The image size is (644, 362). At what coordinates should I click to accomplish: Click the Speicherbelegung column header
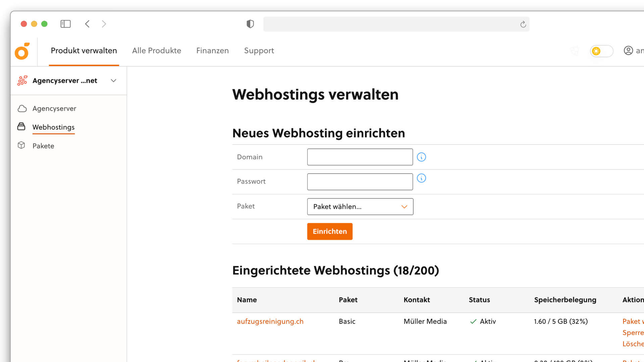(565, 300)
